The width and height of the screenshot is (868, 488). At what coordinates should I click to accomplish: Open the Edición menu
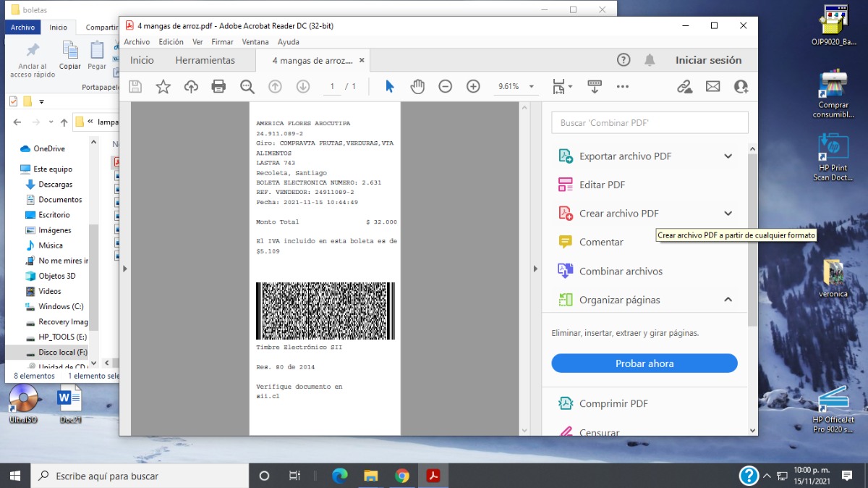(x=171, y=42)
